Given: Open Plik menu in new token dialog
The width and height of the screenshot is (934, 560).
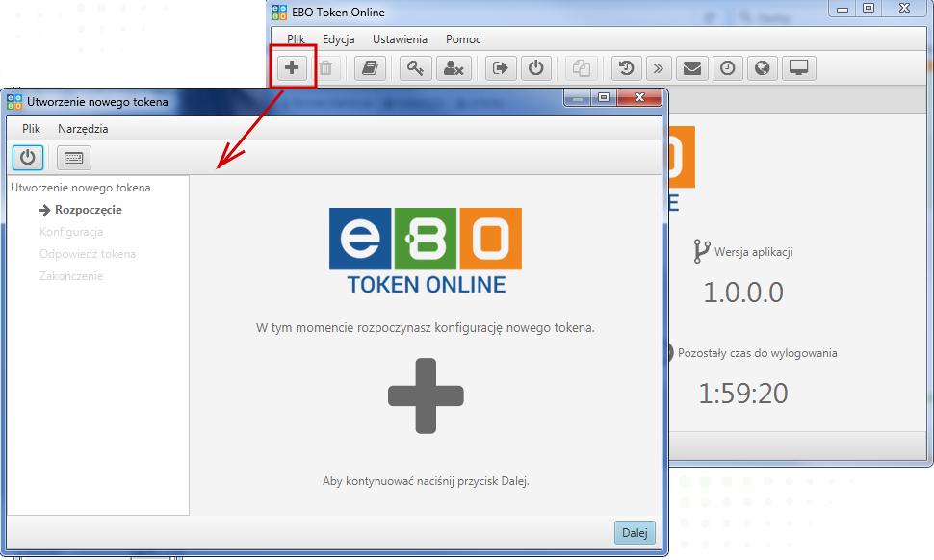Looking at the screenshot, I should pyautogui.click(x=31, y=129).
